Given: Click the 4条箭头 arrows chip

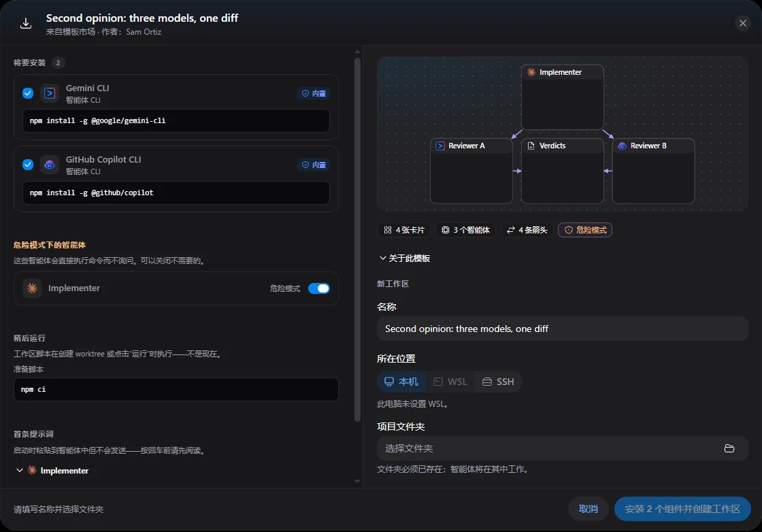Looking at the screenshot, I should pos(527,230).
